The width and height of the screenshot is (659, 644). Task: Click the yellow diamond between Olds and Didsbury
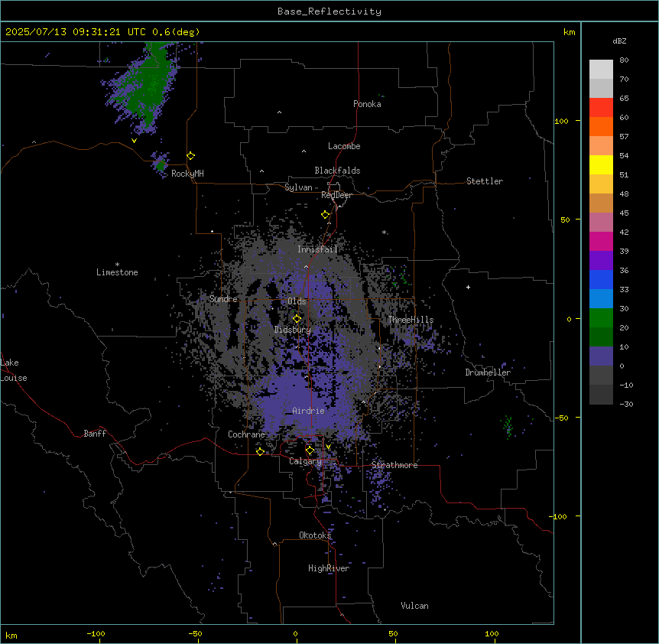[297, 319]
